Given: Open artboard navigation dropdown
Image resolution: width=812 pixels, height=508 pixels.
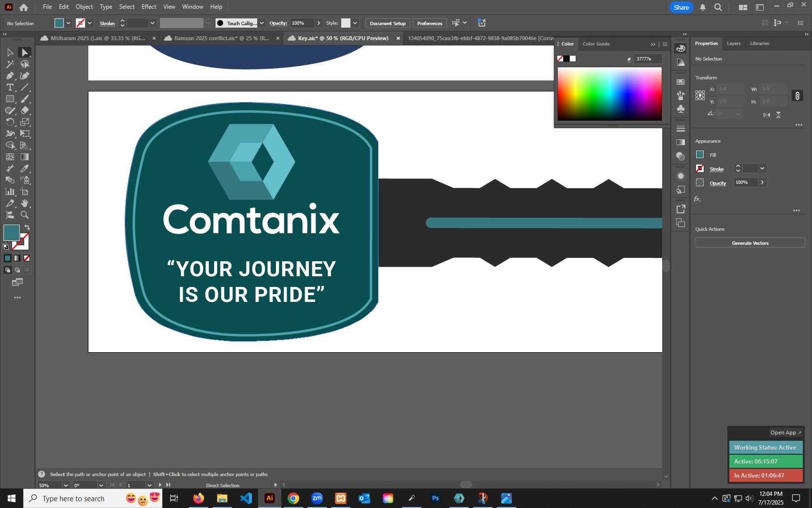Looking at the screenshot, I should point(149,485).
